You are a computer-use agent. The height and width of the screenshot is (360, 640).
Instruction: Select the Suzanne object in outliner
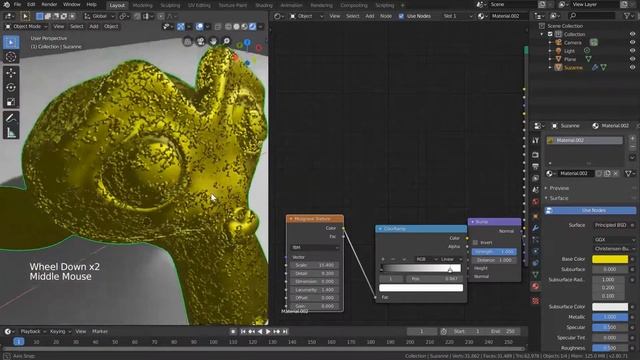point(573,68)
